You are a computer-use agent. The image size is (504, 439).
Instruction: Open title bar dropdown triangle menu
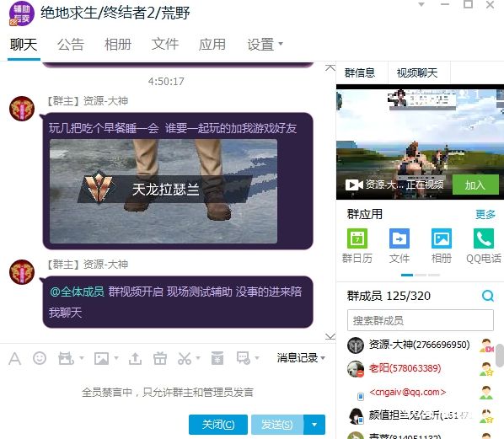tap(421, 4)
